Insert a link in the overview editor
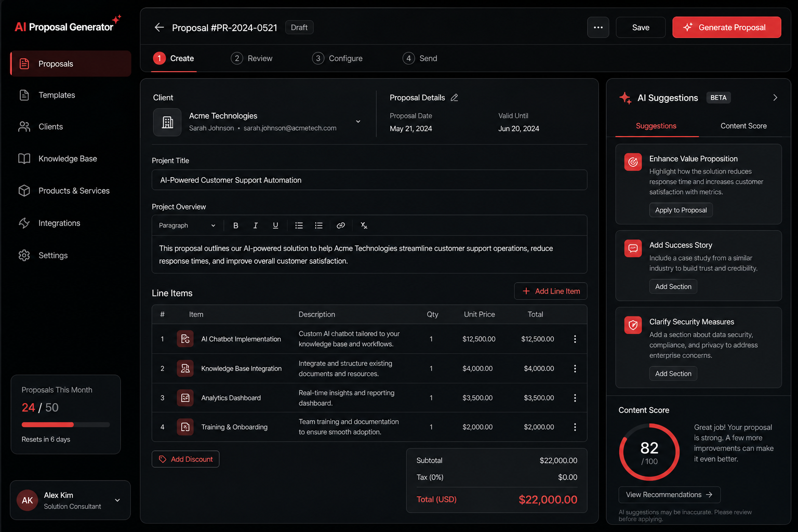 (x=341, y=225)
